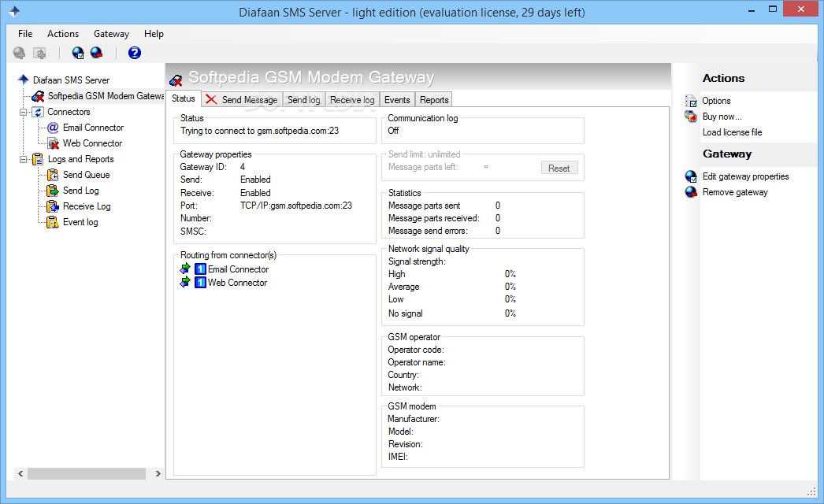The width and height of the screenshot is (824, 504).
Task: Open the Options link in Actions
Action: tap(716, 101)
